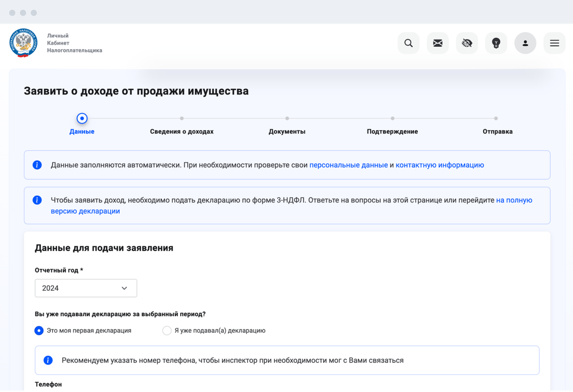Go to the "Документы" step
Screen dimensions: 573x392
pos(287,131)
